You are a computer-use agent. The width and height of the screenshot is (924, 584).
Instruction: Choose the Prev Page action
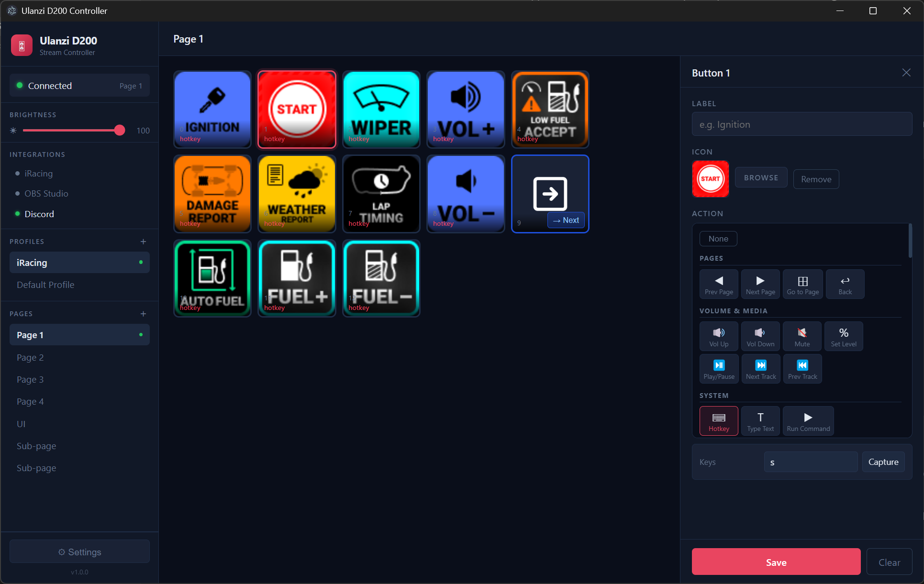click(x=719, y=285)
